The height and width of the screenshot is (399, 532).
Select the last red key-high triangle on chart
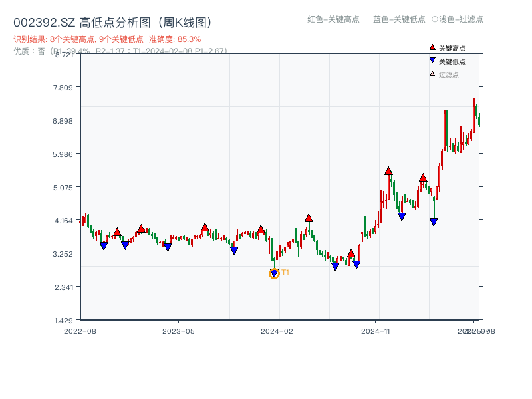423,178
